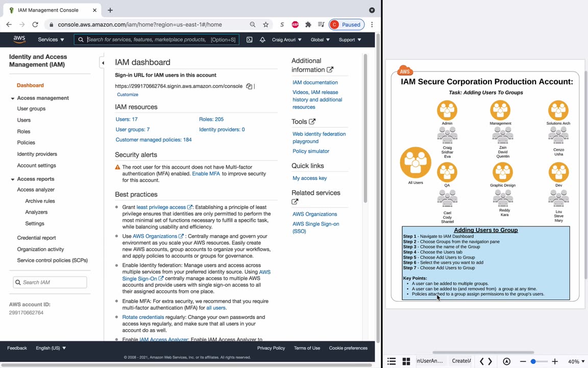Open the 40% zoom level dropdown
Image resolution: width=588 pixels, height=368 pixels.
(x=576, y=361)
